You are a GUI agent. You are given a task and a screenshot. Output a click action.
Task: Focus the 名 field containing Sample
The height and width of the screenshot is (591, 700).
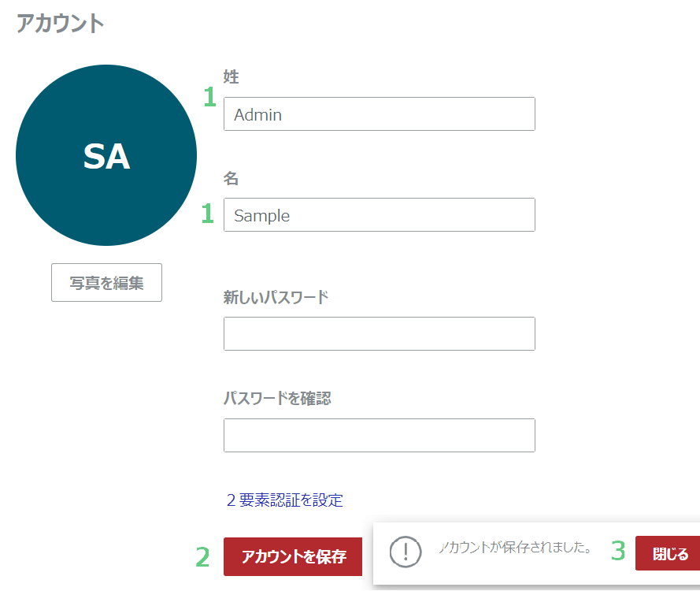(380, 215)
